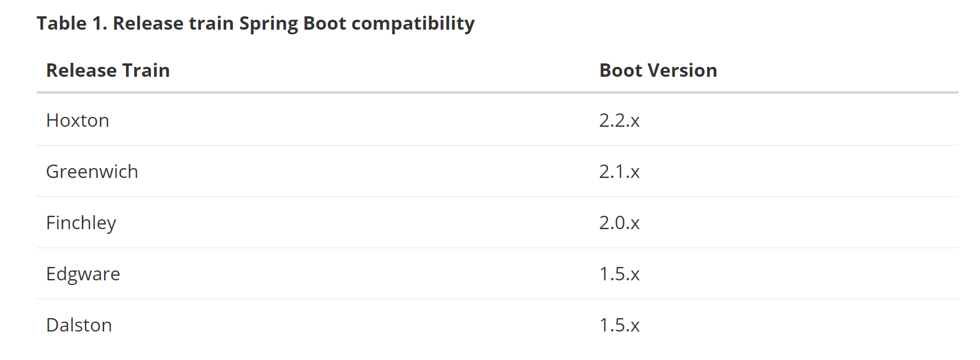Click the 1.5.x value in Edgware row
980x360 pixels.
tap(619, 274)
